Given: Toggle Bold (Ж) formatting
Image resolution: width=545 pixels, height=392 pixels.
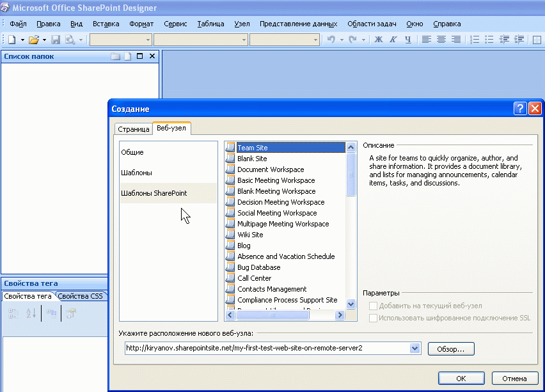Looking at the screenshot, I should pyautogui.click(x=379, y=40).
